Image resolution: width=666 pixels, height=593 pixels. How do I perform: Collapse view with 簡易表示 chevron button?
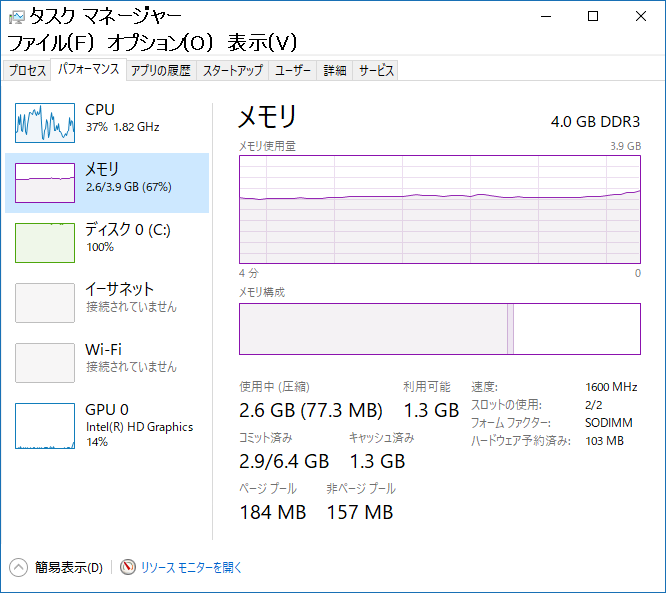click(x=19, y=567)
